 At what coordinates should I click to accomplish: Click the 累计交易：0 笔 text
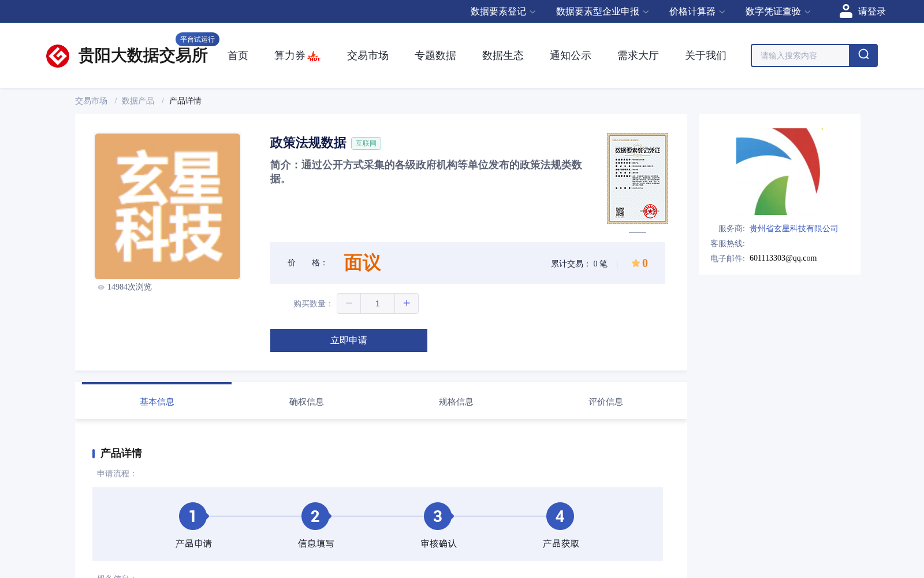point(579,264)
